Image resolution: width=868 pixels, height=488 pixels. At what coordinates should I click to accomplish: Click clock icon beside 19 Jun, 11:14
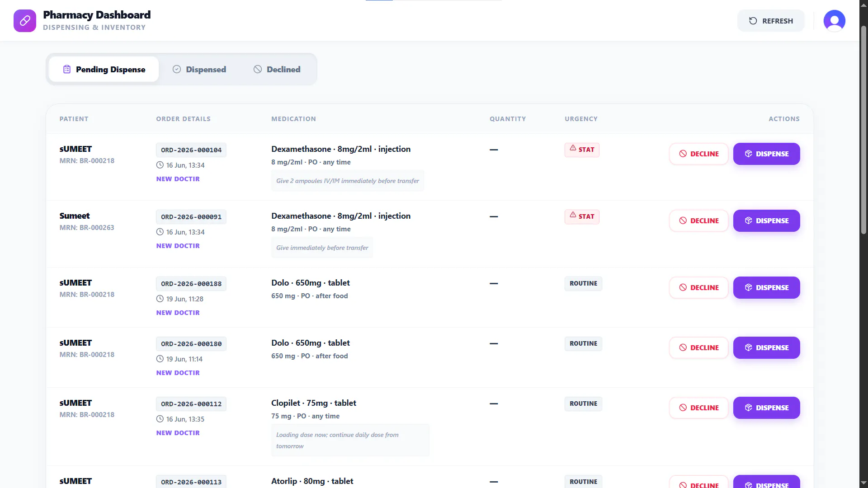click(x=160, y=359)
